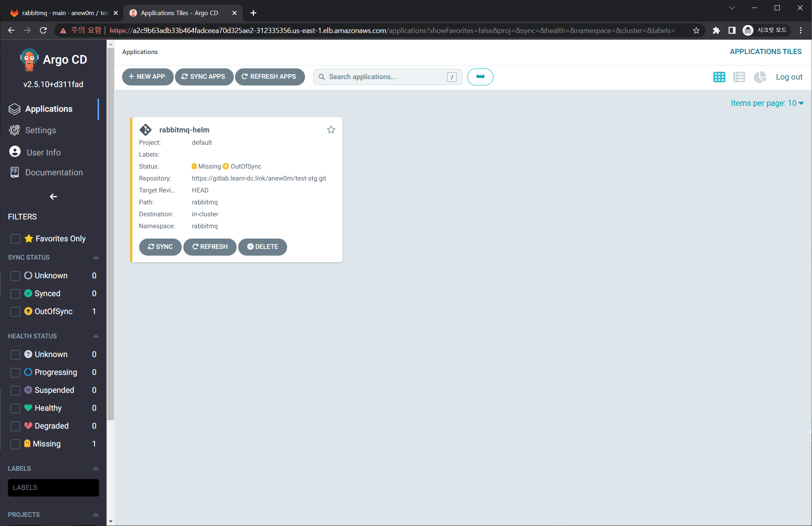Click the collapse sidebar left arrow
Viewport: 812px width, 526px height.
click(53, 196)
